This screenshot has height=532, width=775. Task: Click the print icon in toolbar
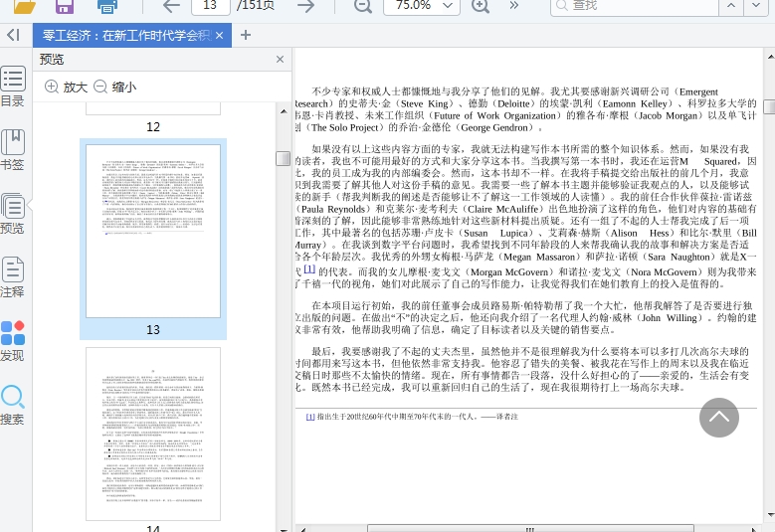tap(107, 6)
